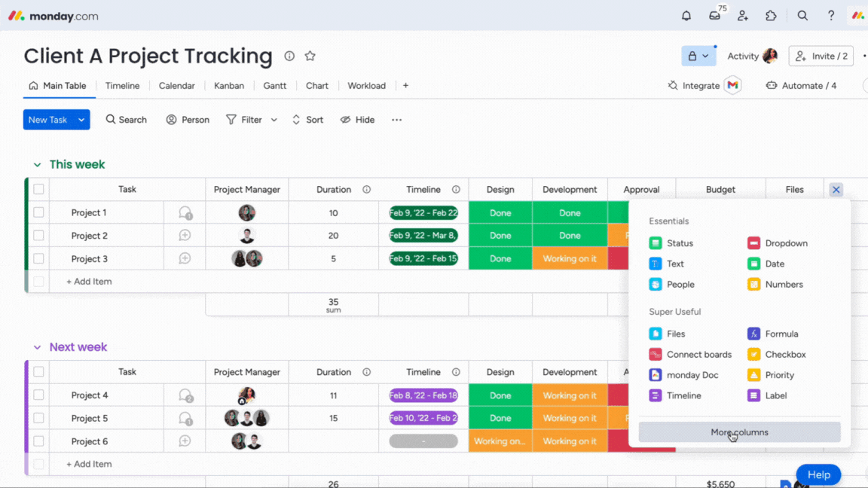Click the search magnifier in top bar

[802, 16]
